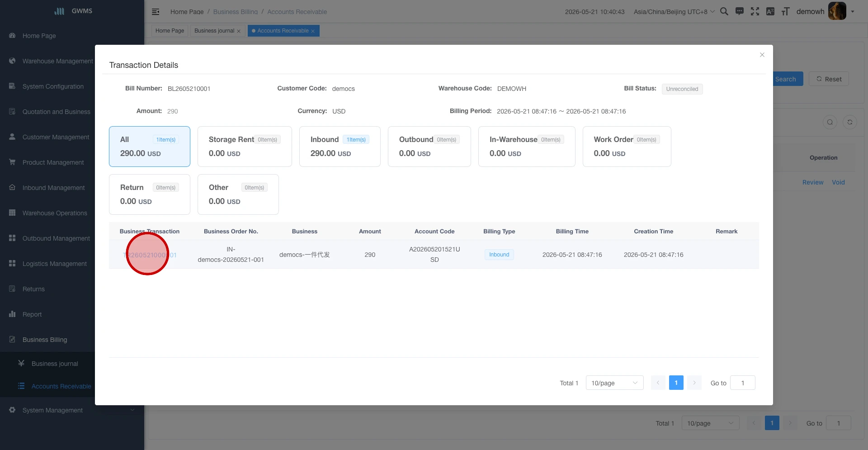Click the Search button behind dialog
Viewport: 868px width, 450px height.
788,79
